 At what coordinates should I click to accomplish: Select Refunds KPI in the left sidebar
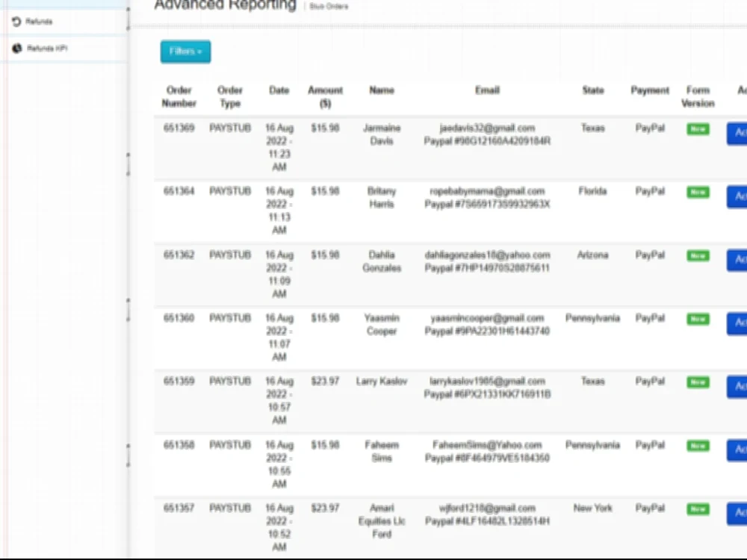(40, 48)
